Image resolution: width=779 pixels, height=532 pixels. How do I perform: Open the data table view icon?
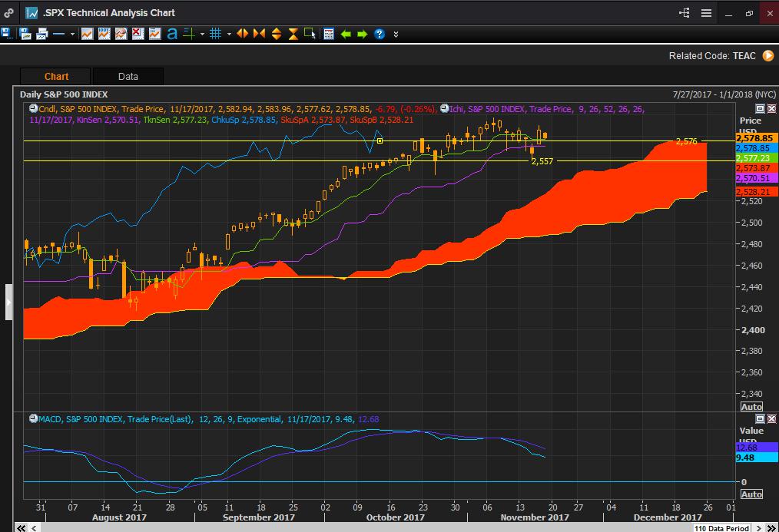pyautogui.click(x=329, y=34)
